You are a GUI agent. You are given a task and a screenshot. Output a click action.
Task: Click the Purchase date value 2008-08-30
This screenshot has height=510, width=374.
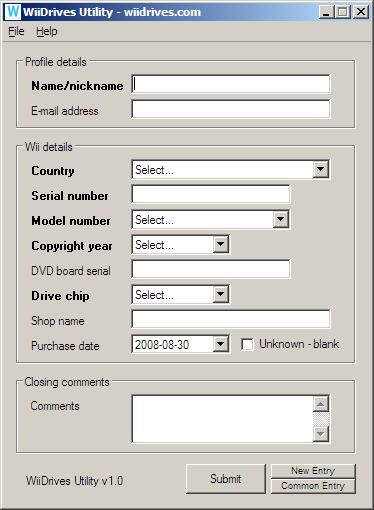[162, 344]
